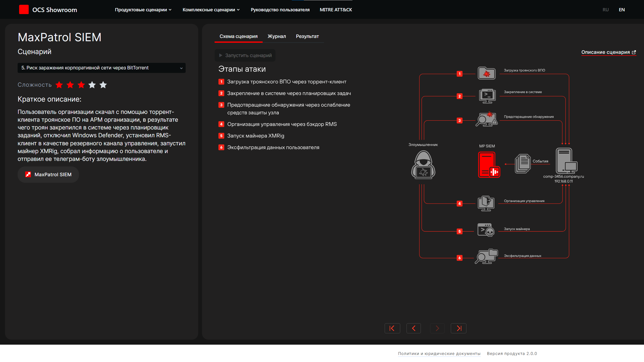Click the События diagram label
The image size is (644, 362).
pos(540,161)
